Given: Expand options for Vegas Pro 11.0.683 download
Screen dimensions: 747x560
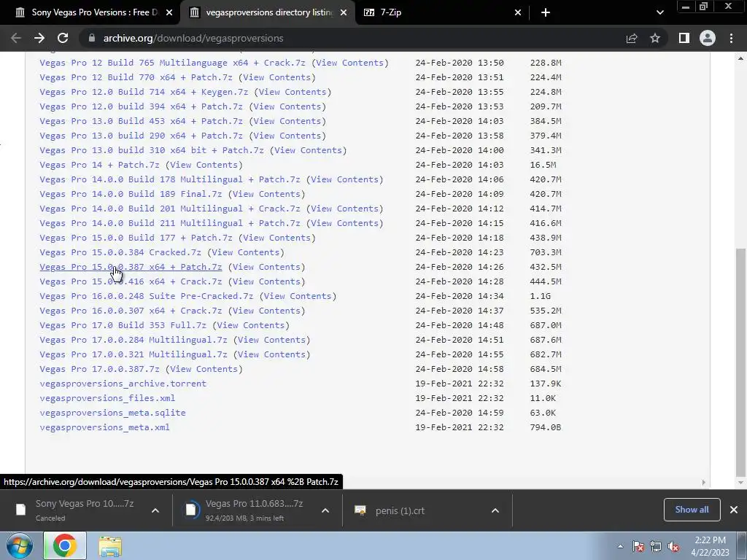Looking at the screenshot, I should (325, 510).
